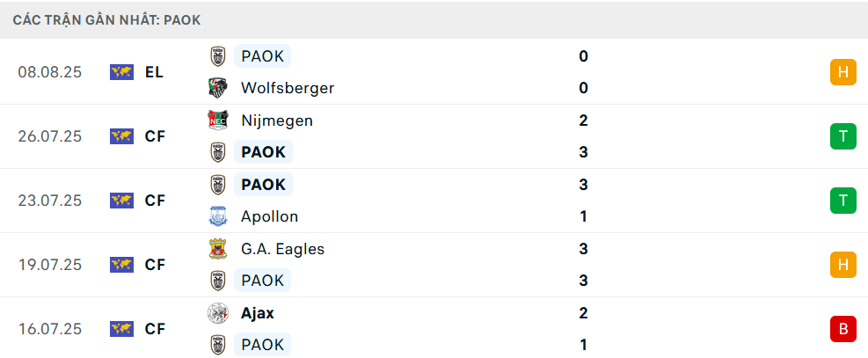Image resolution: width=868 pixels, height=358 pixels.
Task: Click the orange H badge for 08.08.25
Action: pos(842,72)
